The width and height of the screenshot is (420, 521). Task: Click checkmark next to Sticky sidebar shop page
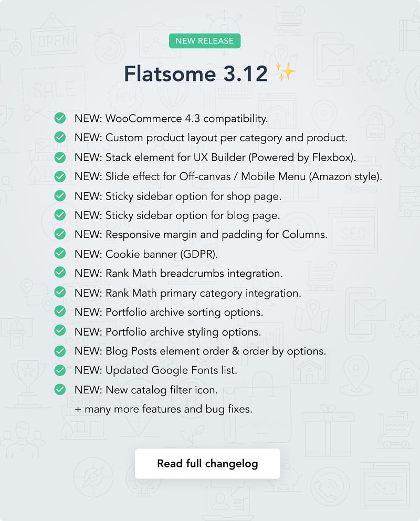(x=60, y=196)
